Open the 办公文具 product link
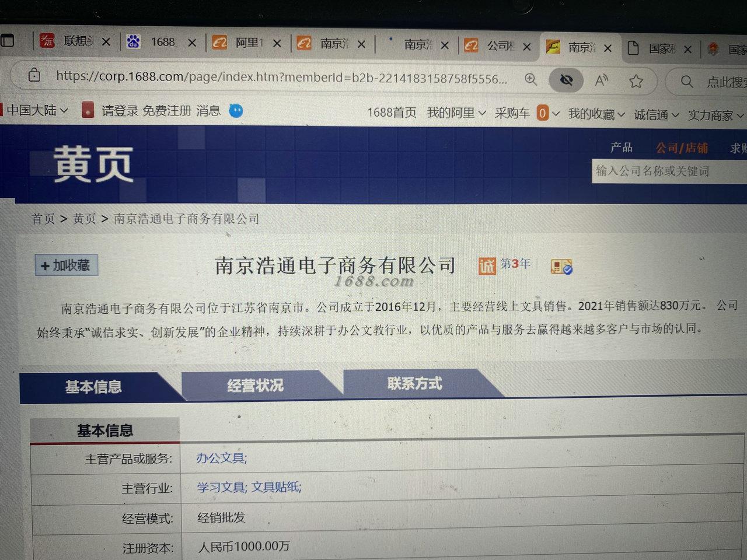 click(x=222, y=459)
